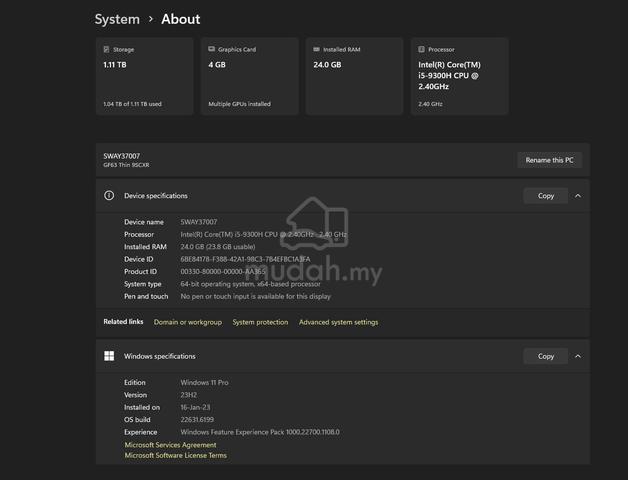Click the Storage card icon
Screen dimensions: 628x480
(x=106, y=49)
